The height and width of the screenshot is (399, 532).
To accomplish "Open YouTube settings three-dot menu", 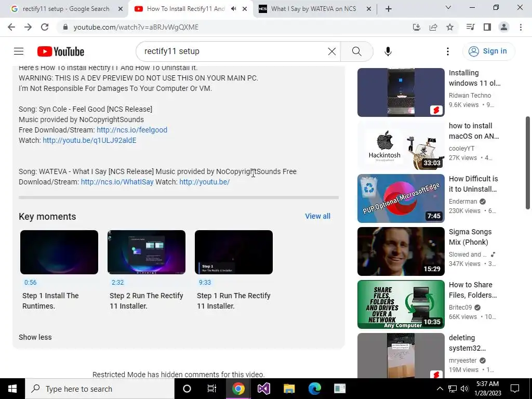I will pyautogui.click(x=447, y=51).
